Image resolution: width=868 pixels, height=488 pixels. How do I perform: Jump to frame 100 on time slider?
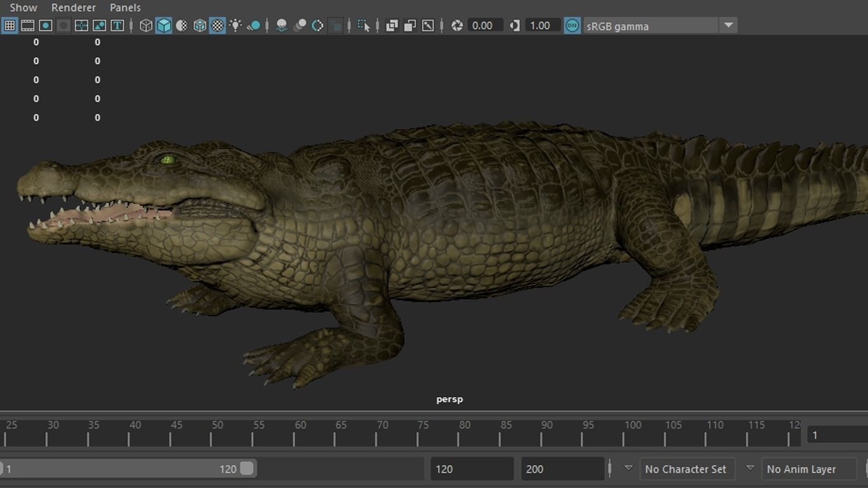click(x=623, y=438)
